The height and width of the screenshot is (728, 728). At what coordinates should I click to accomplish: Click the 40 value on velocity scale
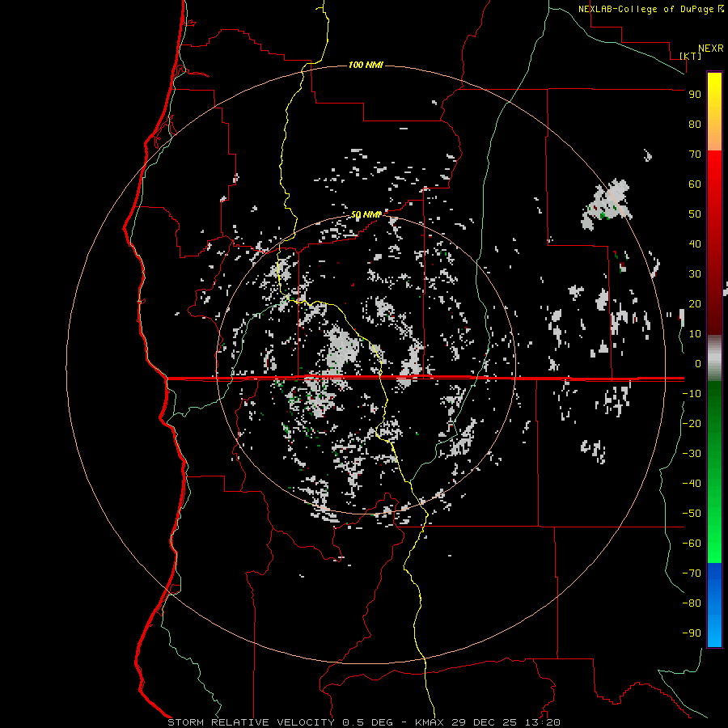pos(695,243)
